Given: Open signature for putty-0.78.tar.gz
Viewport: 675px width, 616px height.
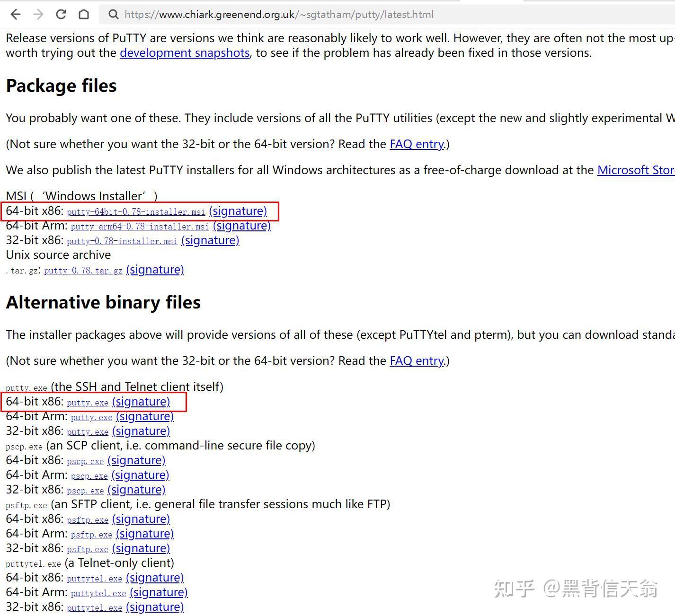Looking at the screenshot, I should 155,270.
